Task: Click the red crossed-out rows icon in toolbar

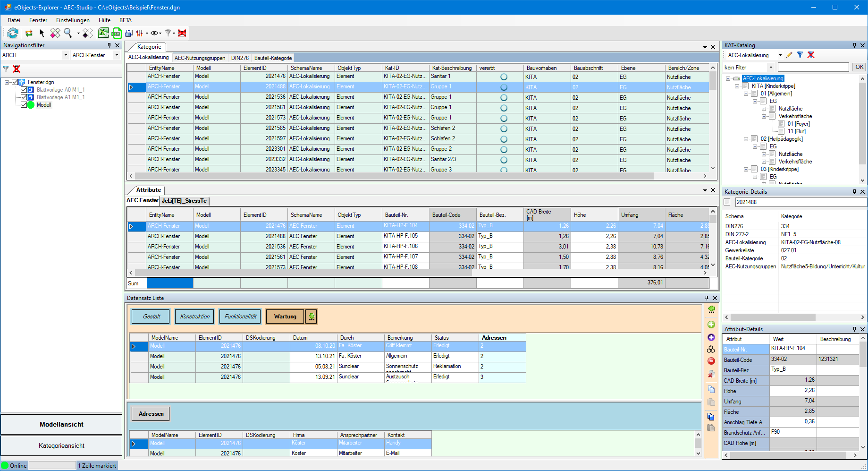Action: tap(182, 33)
